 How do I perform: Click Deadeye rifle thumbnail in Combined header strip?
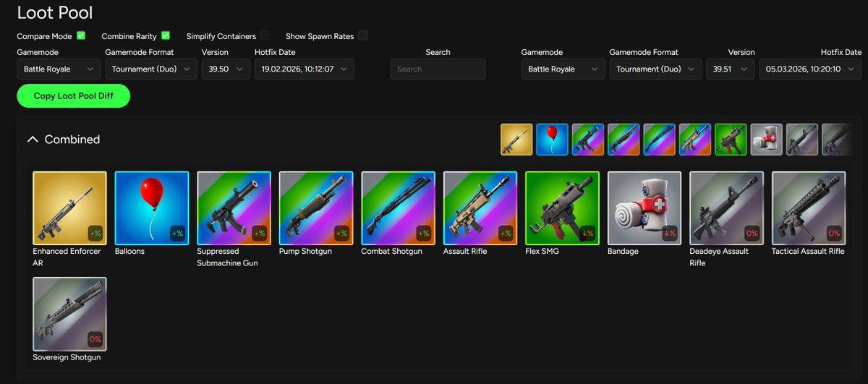[x=802, y=139]
